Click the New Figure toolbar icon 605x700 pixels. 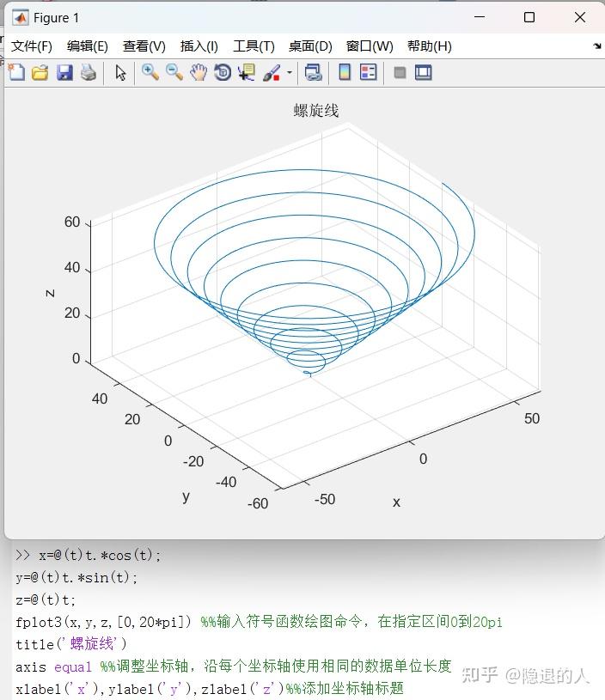16,72
